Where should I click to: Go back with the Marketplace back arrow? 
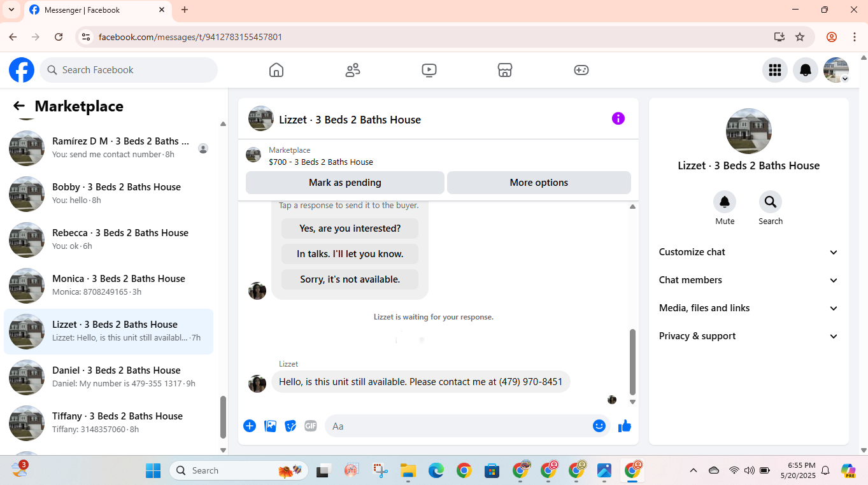(x=19, y=106)
